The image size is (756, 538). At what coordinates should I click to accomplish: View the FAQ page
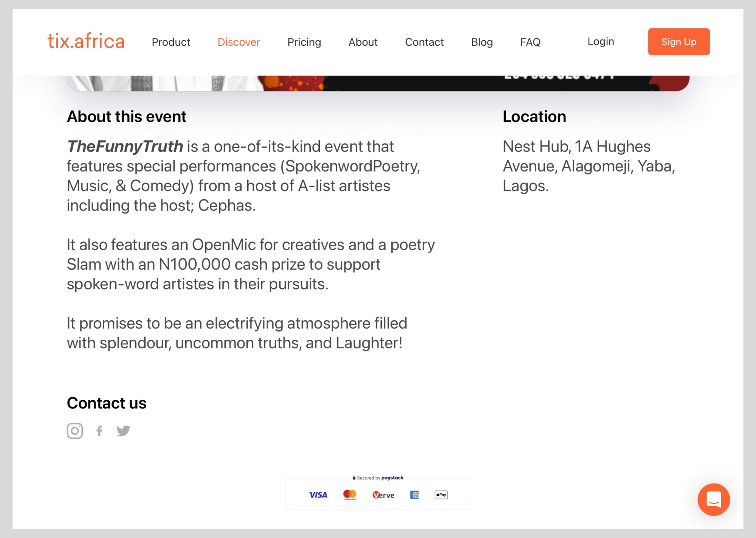pyautogui.click(x=530, y=42)
